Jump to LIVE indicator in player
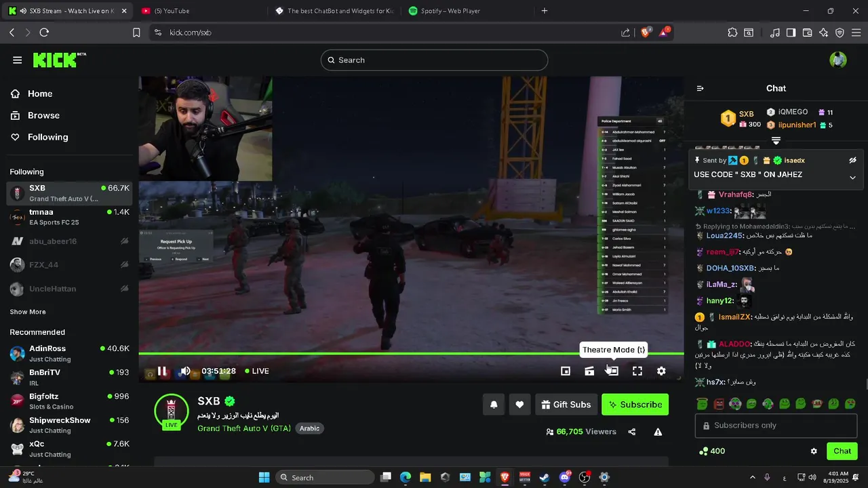This screenshot has height=488, width=868. click(x=257, y=371)
